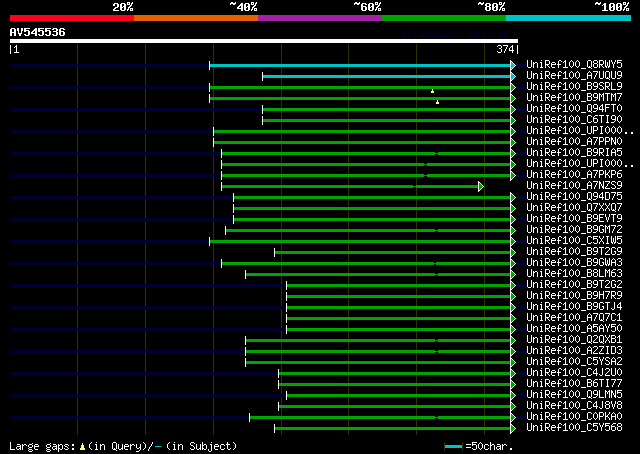This screenshot has height=454, width=640.
Task: Click the cyan alignment bar for A7UQU9
Action: tap(387, 76)
